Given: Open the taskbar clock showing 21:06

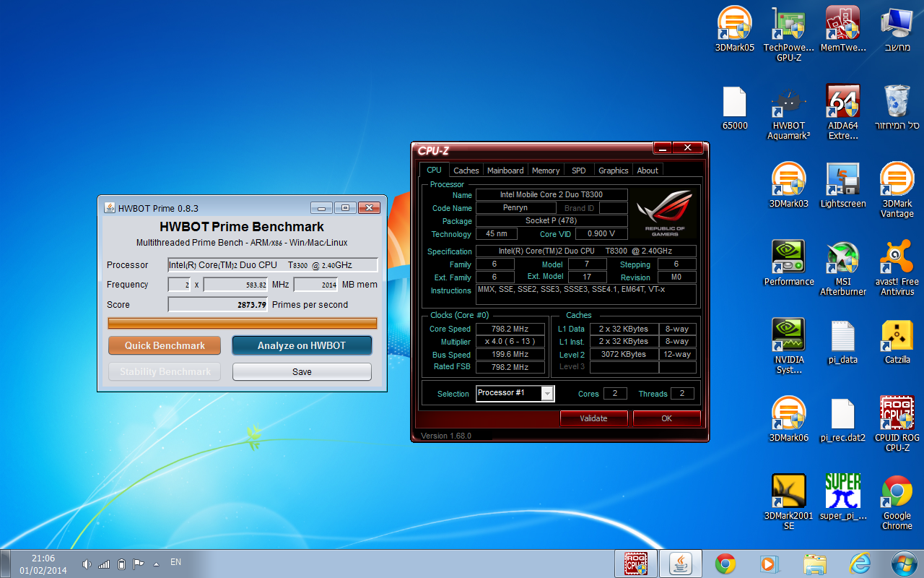Looking at the screenshot, I should [x=43, y=564].
